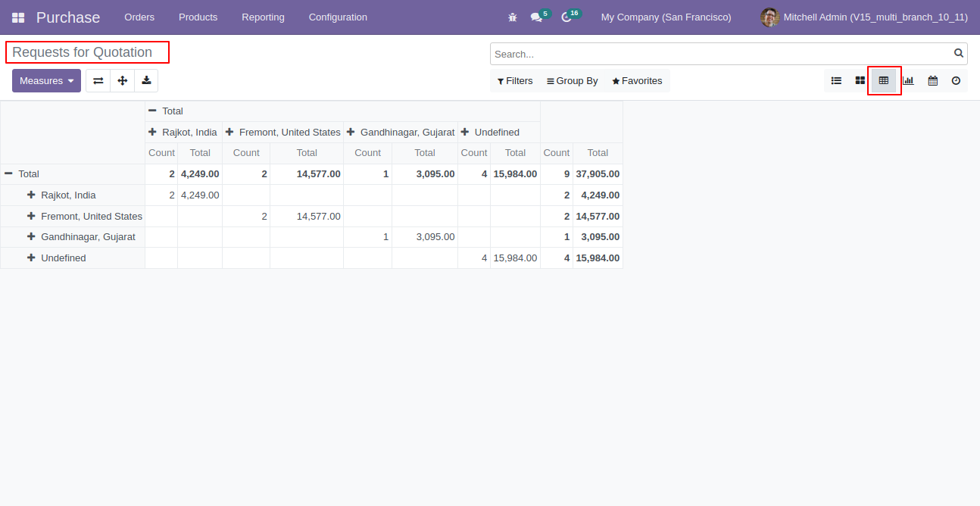Image resolution: width=980 pixels, height=506 pixels.
Task: Switch to graph view
Action: (x=908, y=81)
